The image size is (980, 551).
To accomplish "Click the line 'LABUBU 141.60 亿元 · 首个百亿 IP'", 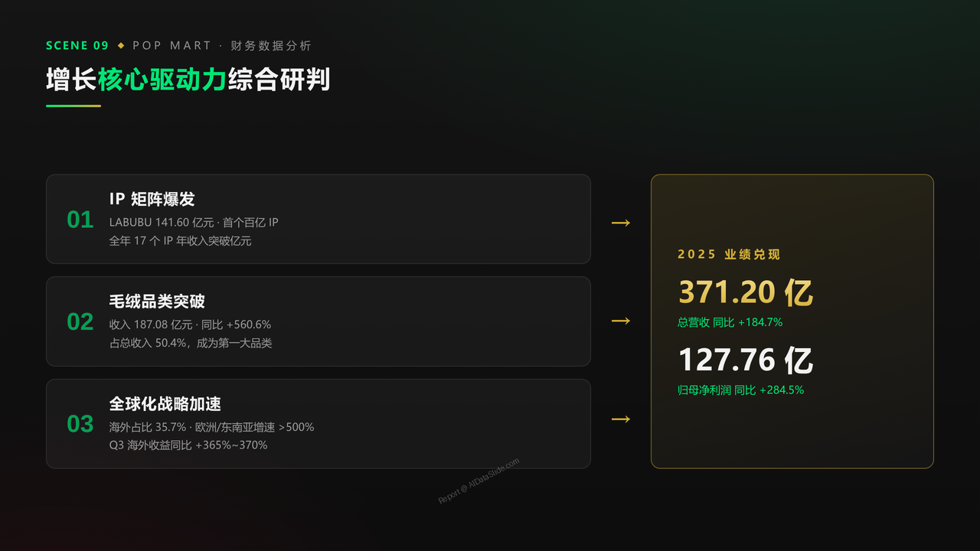I will click(194, 223).
